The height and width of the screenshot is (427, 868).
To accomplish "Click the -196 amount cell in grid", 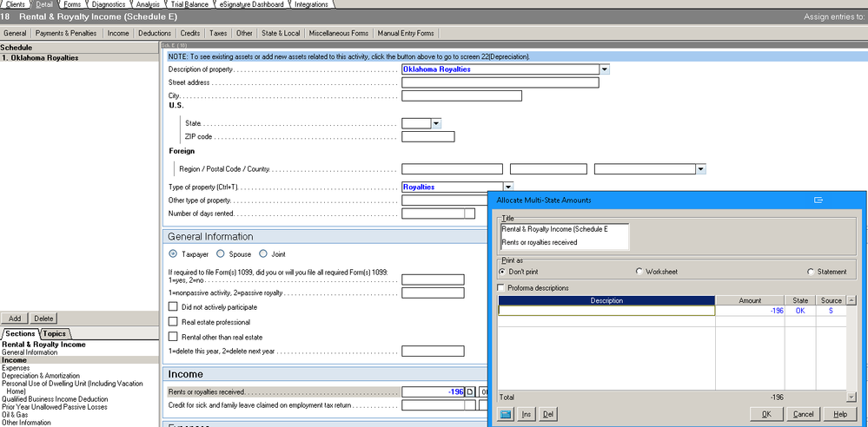I will (750, 311).
